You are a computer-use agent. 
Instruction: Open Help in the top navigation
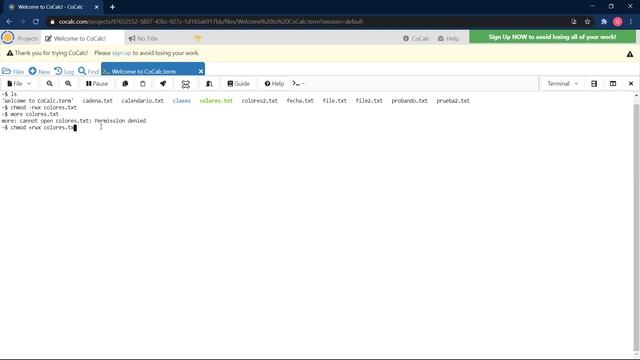tap(448, 38)
